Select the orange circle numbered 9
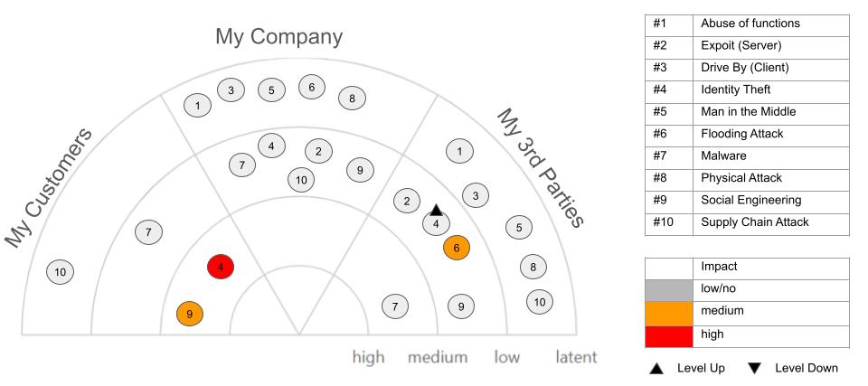868x386 pixels. (x=190, y=314)
